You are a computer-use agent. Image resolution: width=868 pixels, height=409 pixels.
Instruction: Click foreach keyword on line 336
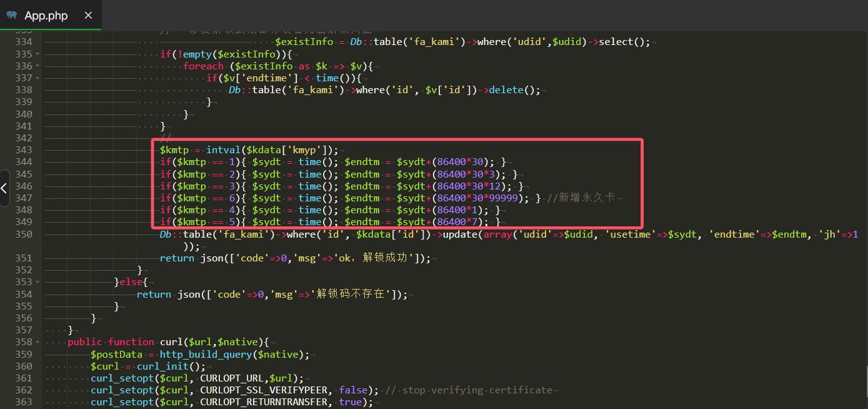click(x=203, y=66)
